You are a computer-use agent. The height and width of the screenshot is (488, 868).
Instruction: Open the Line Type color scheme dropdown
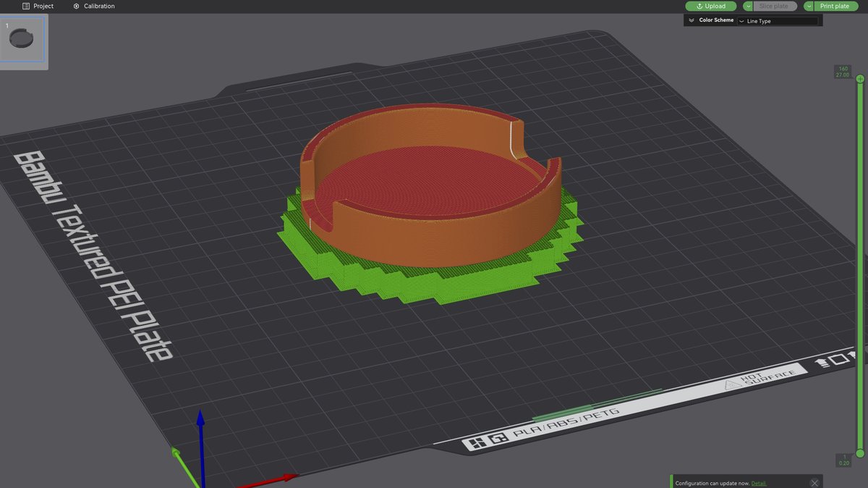pos(778,21)
